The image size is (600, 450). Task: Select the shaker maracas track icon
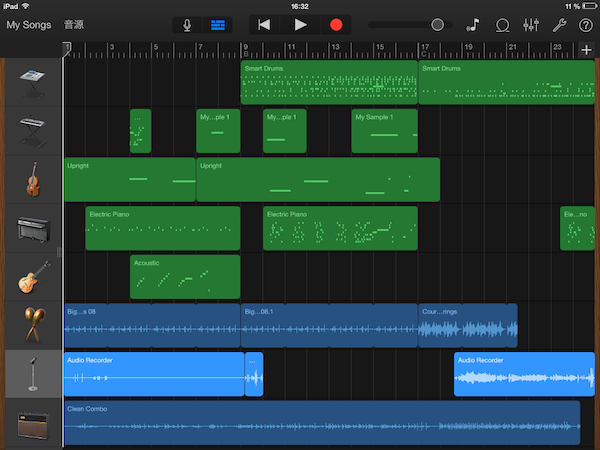coord(33,325)
